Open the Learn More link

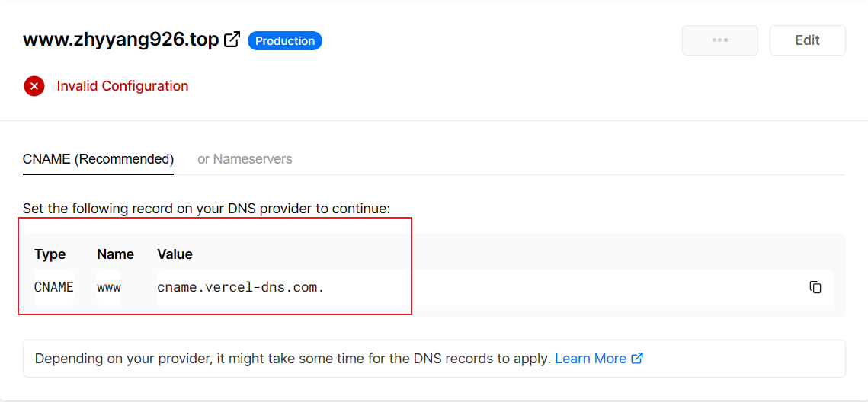[591, 359]
